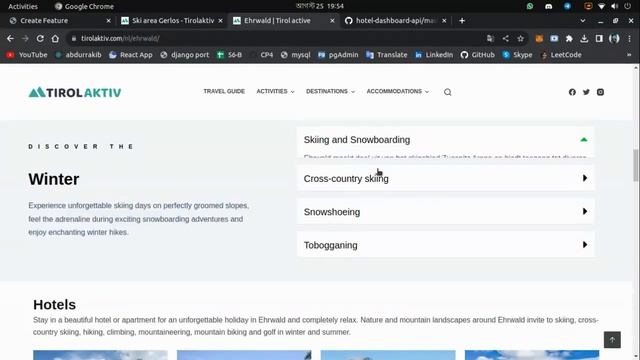Open the GitHub bookmark
This screenshot has height=360, width=640.
tap(478, 55)
